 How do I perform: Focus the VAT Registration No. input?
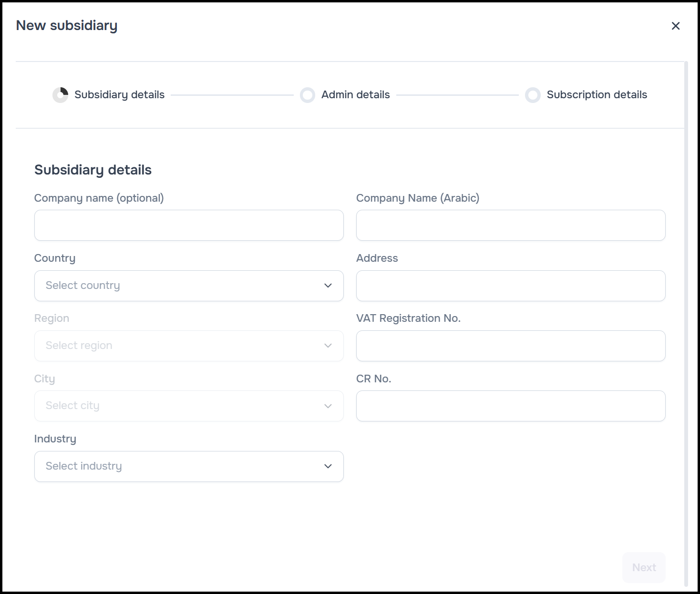tap(511, 346)
